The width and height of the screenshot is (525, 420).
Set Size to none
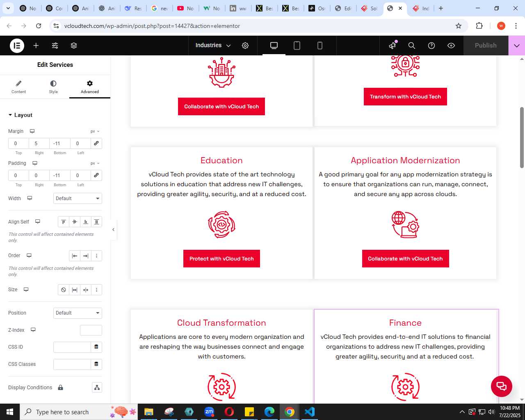(x=64, y=290)
